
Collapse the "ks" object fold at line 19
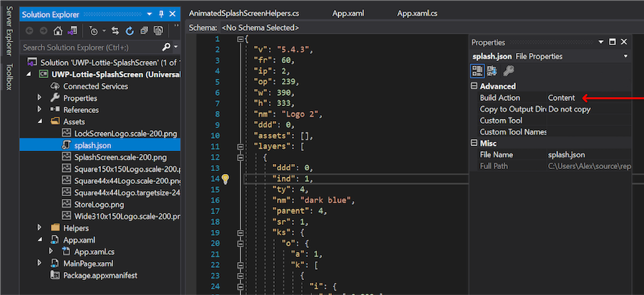pyautogui.click(x=240, y=232)
